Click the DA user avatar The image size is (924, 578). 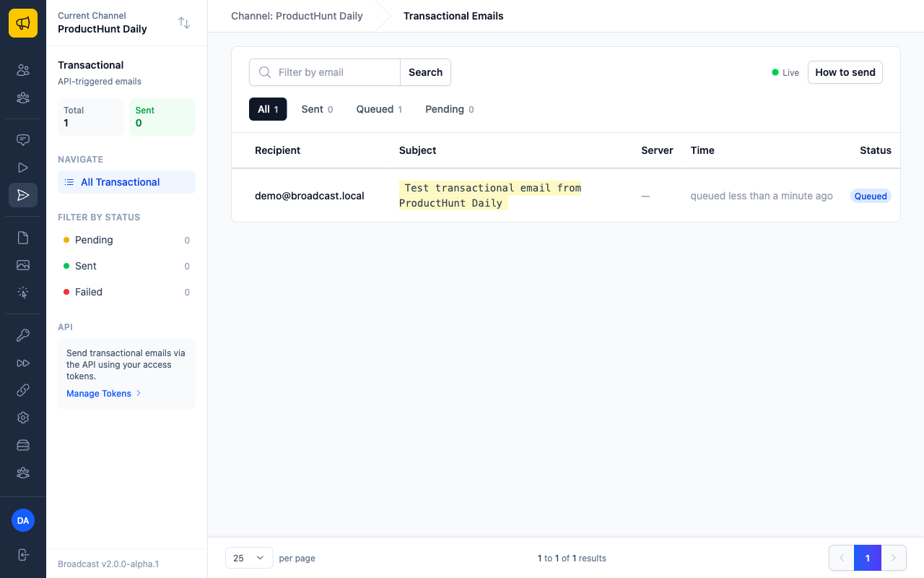pyautogui.click(x=23, y=520)
